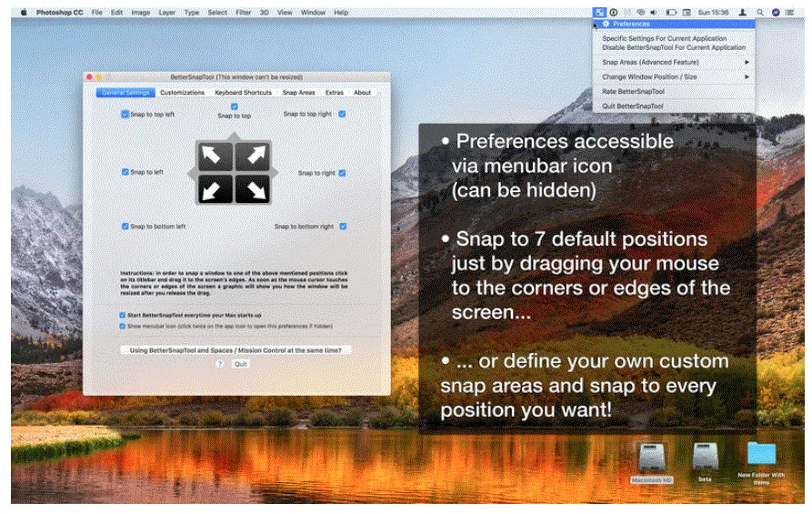Uncheck Show menubar icon option
The width and height of the screenshot is (812, 514).
coord(123,326)
